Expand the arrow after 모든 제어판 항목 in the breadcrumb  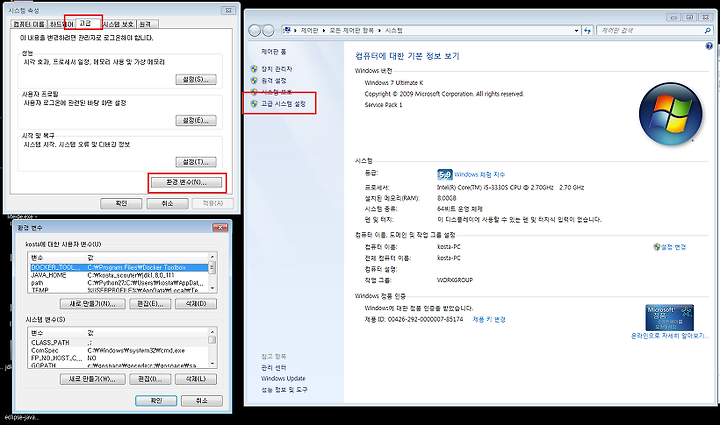coord(380,31)
